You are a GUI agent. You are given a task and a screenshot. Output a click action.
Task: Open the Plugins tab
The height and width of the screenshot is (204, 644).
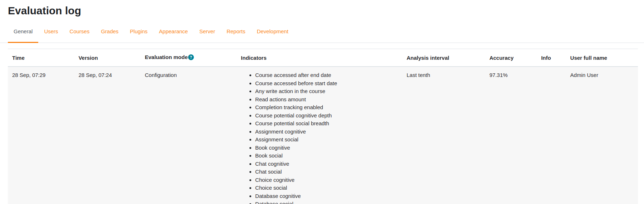click(139, 31)
